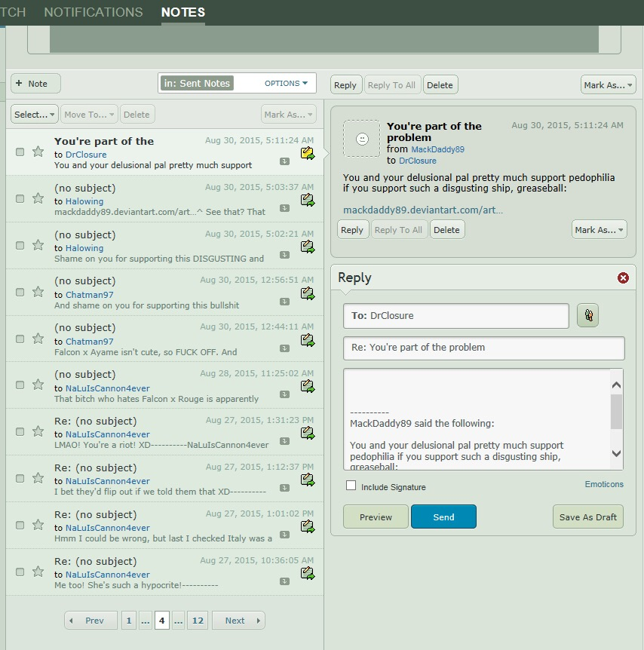This screenshot has width=644, height=650.
Task: Preview the reply message
Action: [x=376, y=517]
